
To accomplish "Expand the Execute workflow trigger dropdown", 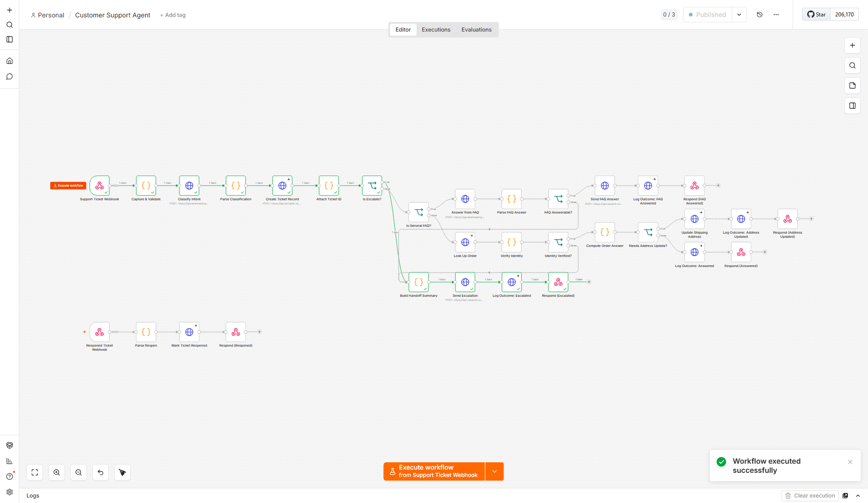I will (494, 471).
